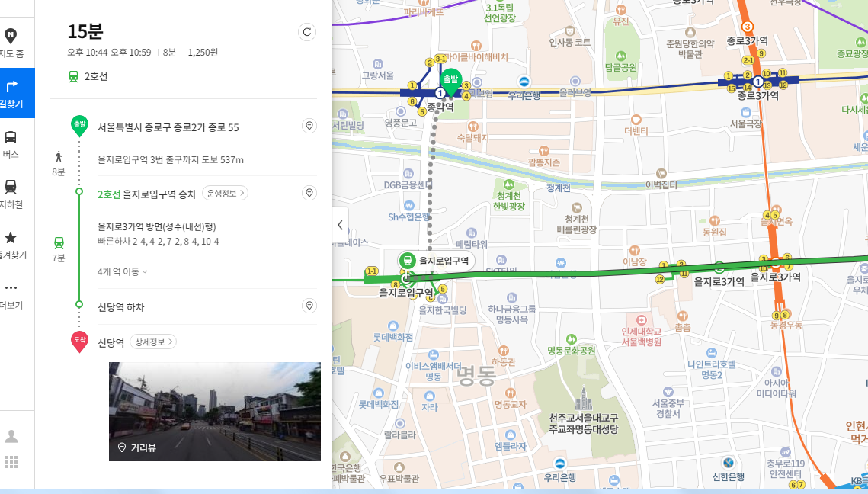Refresh the route with the reload button

coord(307,32)
